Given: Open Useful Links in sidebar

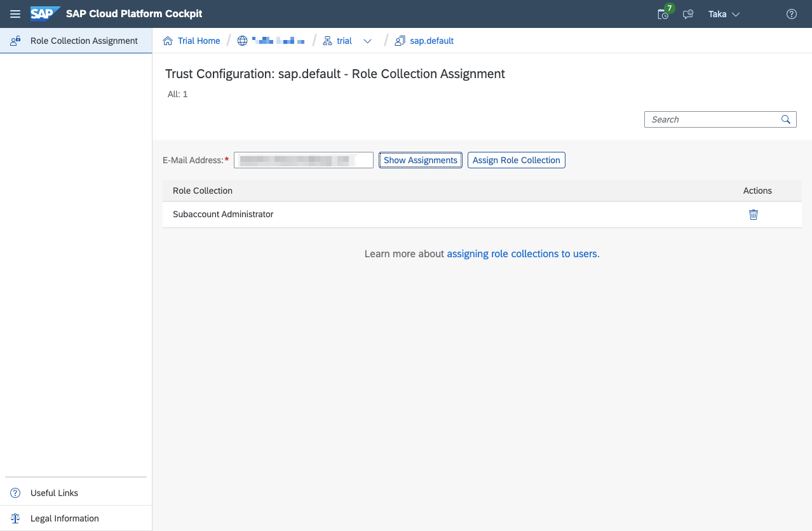Looking at the screenshot, I should click(76, 493).
